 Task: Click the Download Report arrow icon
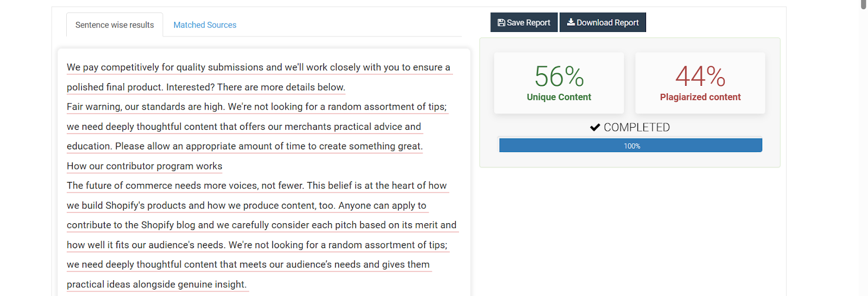tap(571, 22)
